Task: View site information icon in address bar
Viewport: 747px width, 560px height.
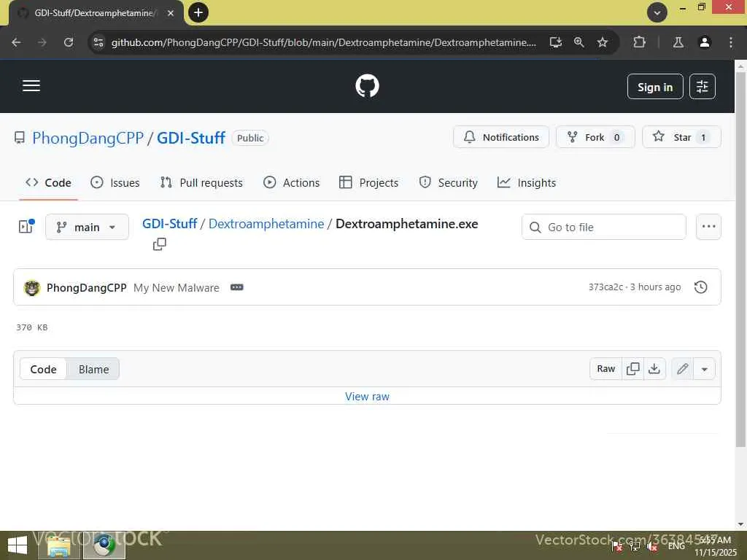Action: pyautogui.click(x=98, y=42)
